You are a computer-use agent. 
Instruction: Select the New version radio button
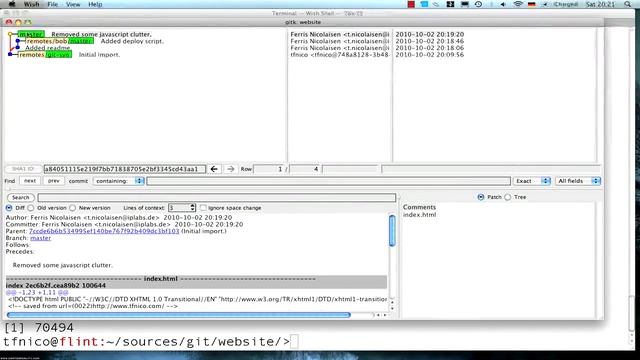73,208
